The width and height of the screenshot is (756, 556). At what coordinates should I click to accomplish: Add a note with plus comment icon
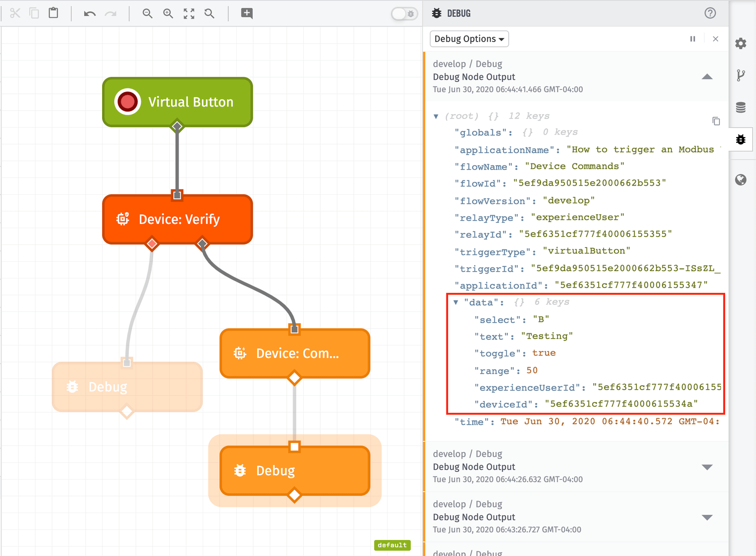point(247,13)
